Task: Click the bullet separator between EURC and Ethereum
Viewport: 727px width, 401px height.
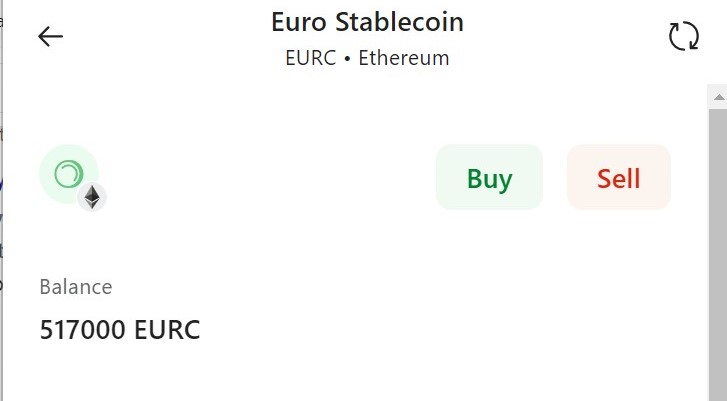Action: pyautogui.click(x=347, y=60)
